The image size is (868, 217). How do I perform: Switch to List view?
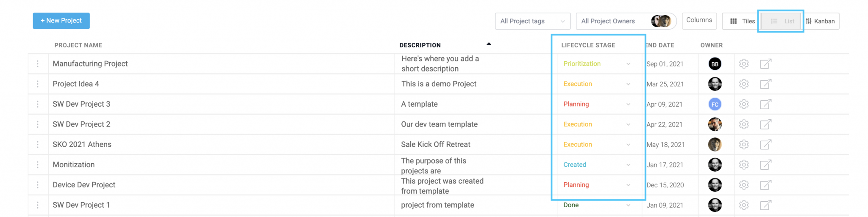coord(782,21)
